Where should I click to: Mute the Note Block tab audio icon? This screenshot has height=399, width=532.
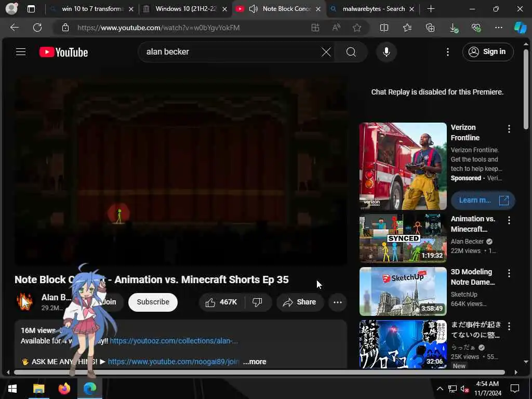253,9
